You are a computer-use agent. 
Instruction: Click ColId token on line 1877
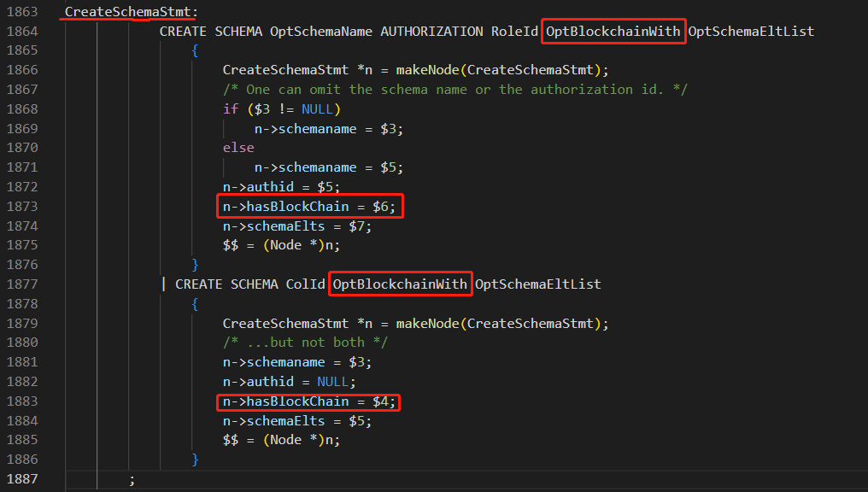[306, 284]
